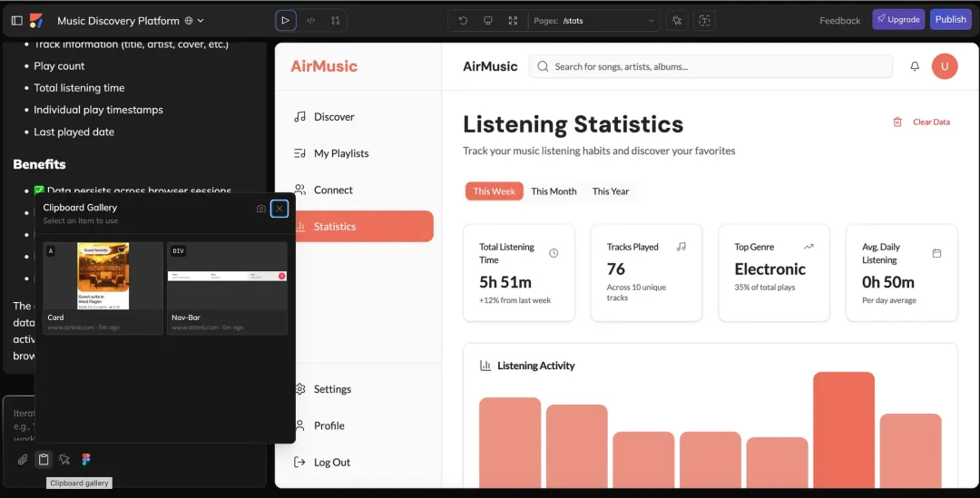This screenshot has width=980, height=498.
Task: Close the Clipboard Gallery panel
Action: (279, 209)
